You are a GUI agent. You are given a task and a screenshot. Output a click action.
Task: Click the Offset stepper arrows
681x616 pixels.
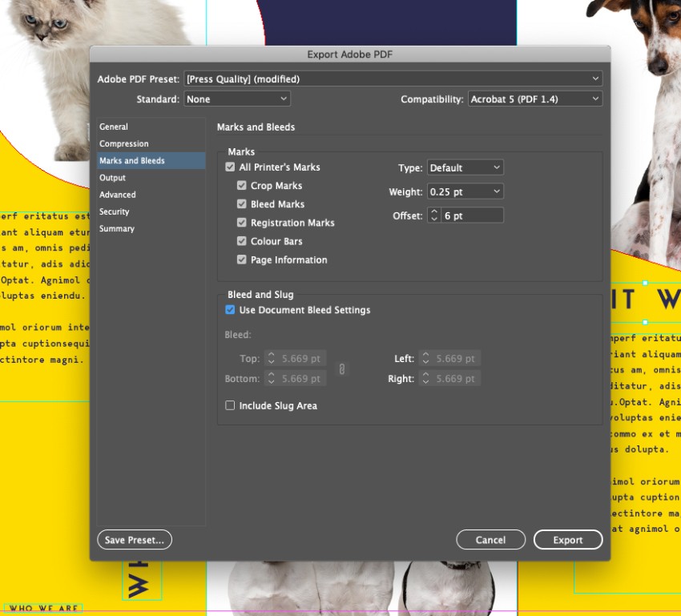(434, 215)
